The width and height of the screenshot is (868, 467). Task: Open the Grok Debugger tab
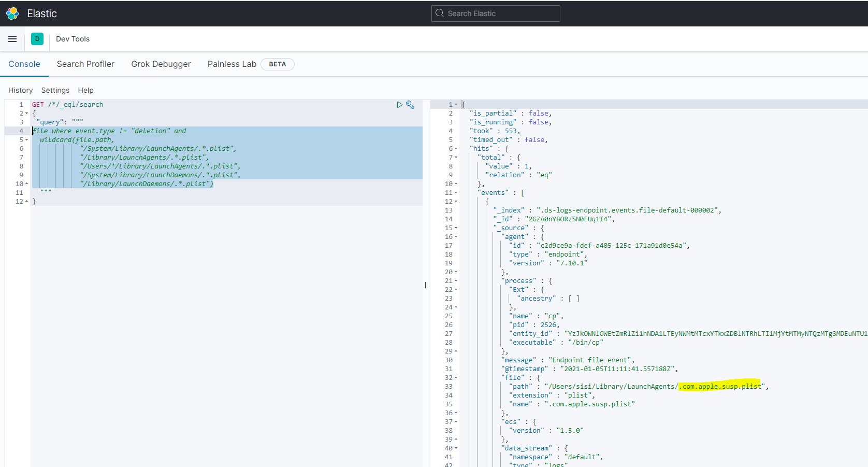coord(161,64)
